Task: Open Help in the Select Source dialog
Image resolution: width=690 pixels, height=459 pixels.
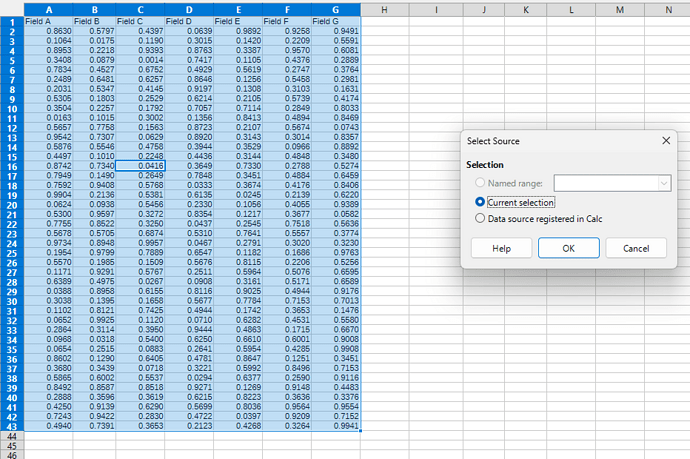Action: pos(501,248)
